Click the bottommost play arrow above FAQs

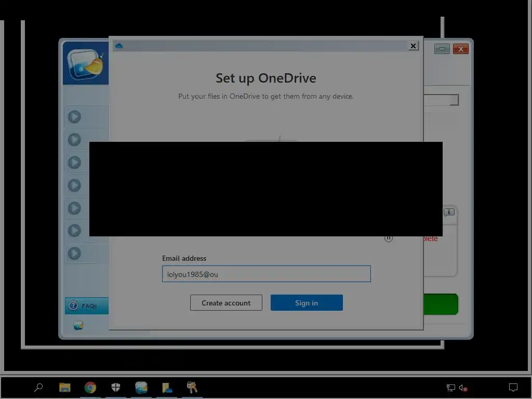[x=74, y=253]
